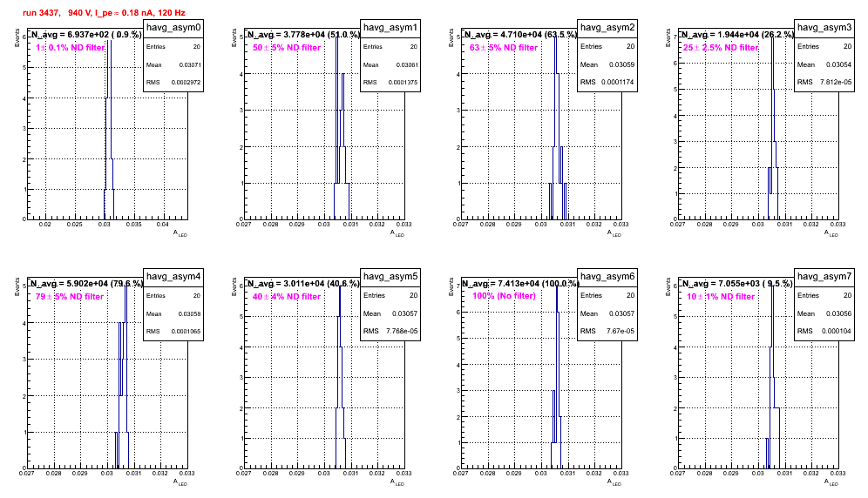
Task: Click Mean 0.03056 in havg_asym7 box
Action: [824, 313]
